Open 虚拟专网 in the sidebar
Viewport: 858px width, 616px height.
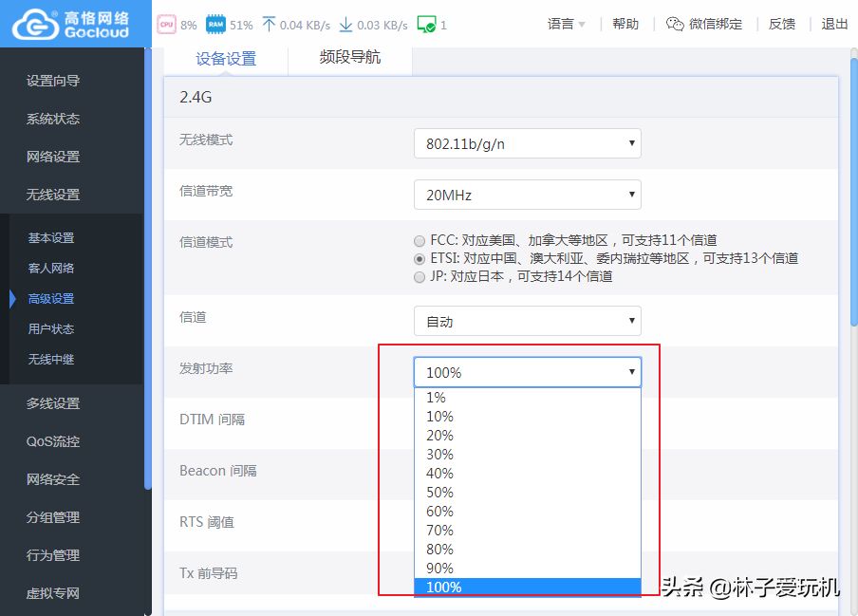tap(53, 593)
